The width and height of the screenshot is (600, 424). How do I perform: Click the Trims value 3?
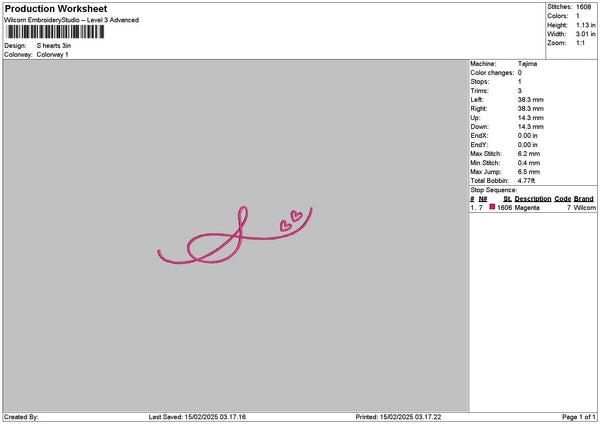(x=520, y=91)
